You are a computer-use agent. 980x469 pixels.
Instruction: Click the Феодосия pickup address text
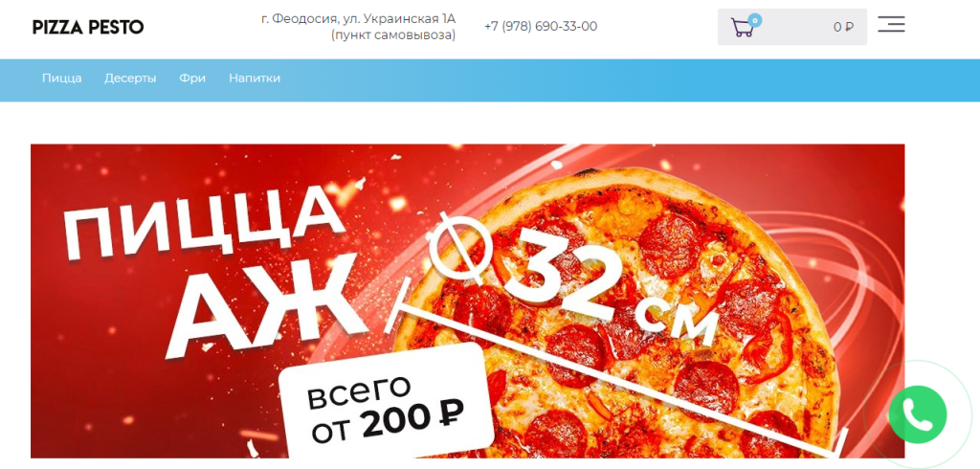coord(358,19)
